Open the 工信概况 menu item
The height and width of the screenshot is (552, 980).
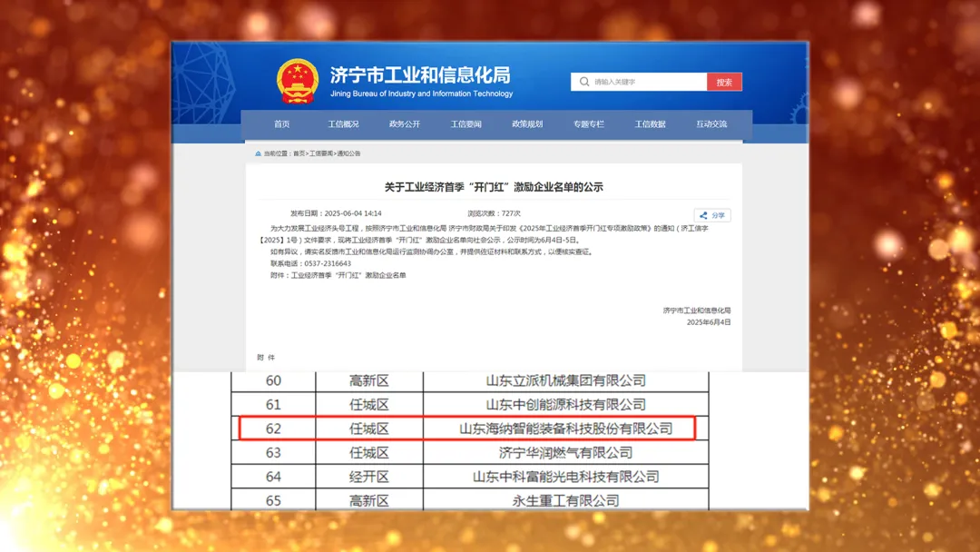(343, 124)
